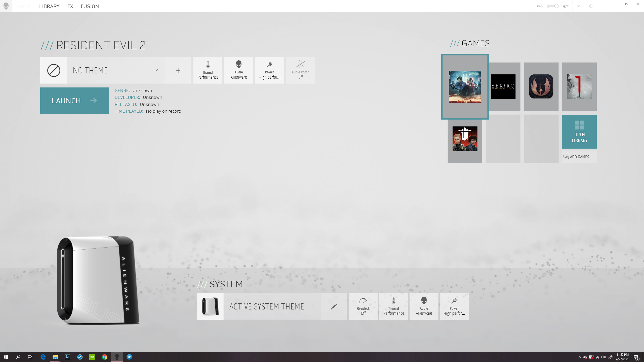
Task: Open the volume speaker tray icon
Action: click(603, 357)
